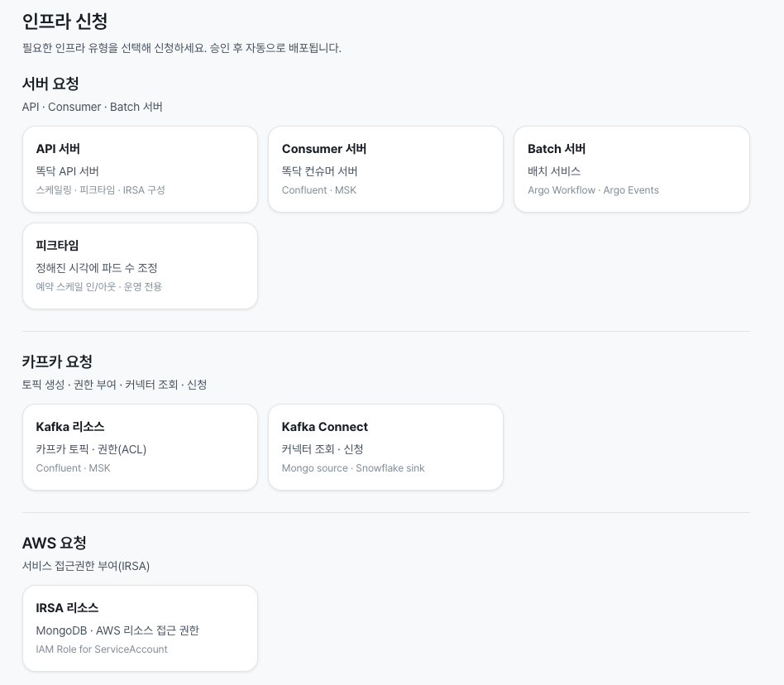Screen dimensions: 784x685
Task: Open the API 서버 request card
Action: coord(140,169)
